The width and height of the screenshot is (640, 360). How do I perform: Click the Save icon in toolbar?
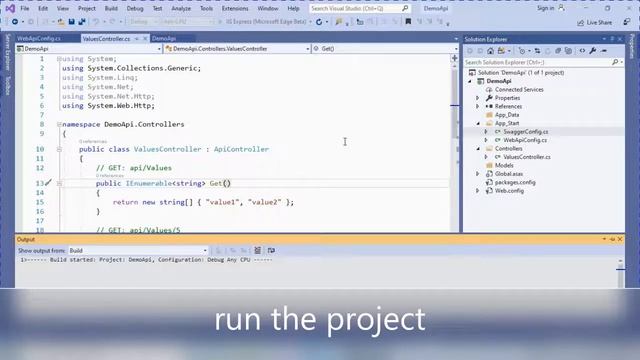[x=71, y=22]
